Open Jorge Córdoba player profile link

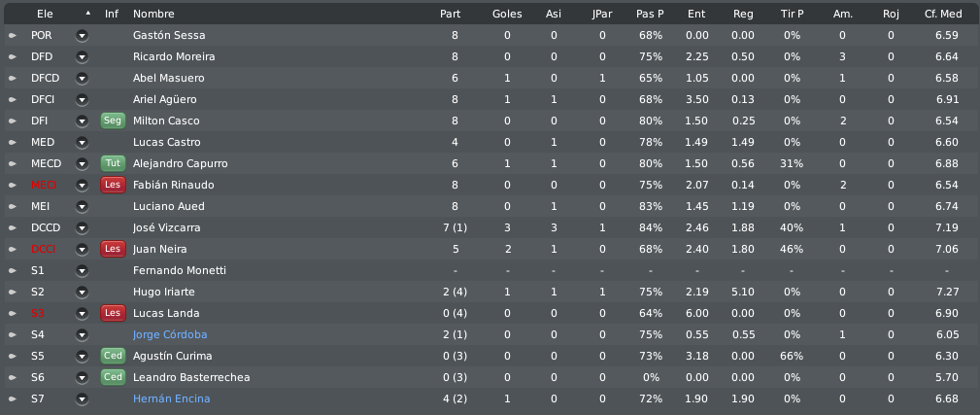tap(170, 335)
